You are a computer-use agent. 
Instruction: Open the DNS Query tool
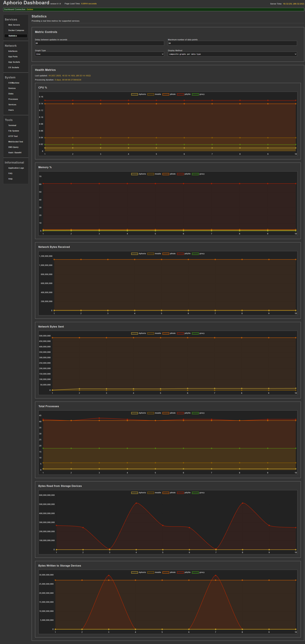[13, 147]
